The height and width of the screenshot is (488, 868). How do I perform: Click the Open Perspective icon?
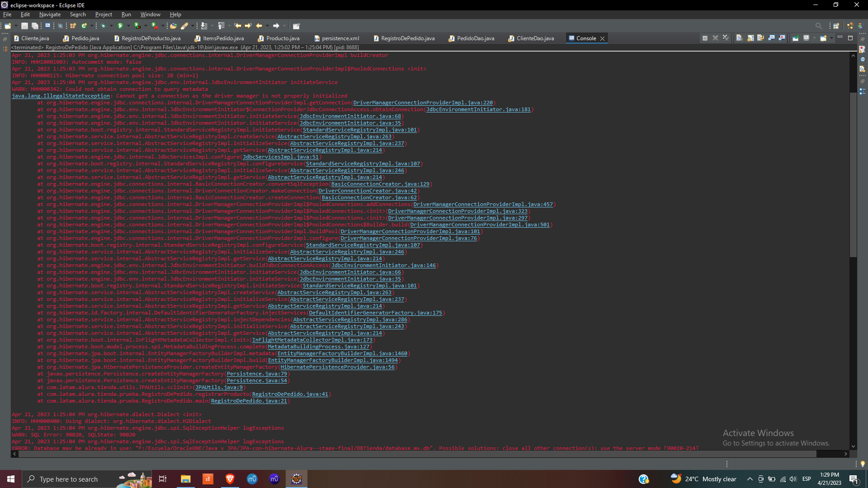click(836, 26)
